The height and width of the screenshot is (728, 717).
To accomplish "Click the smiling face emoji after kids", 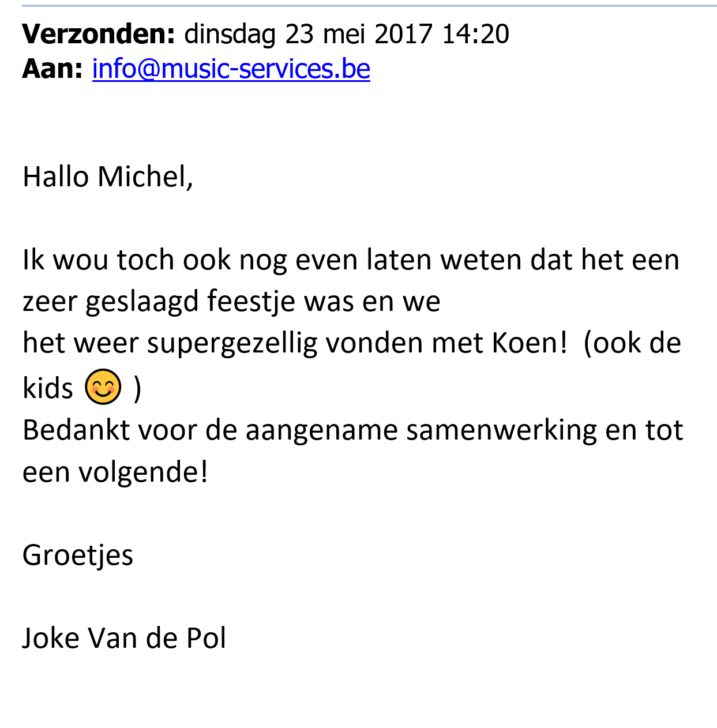I will pos(103,386).
